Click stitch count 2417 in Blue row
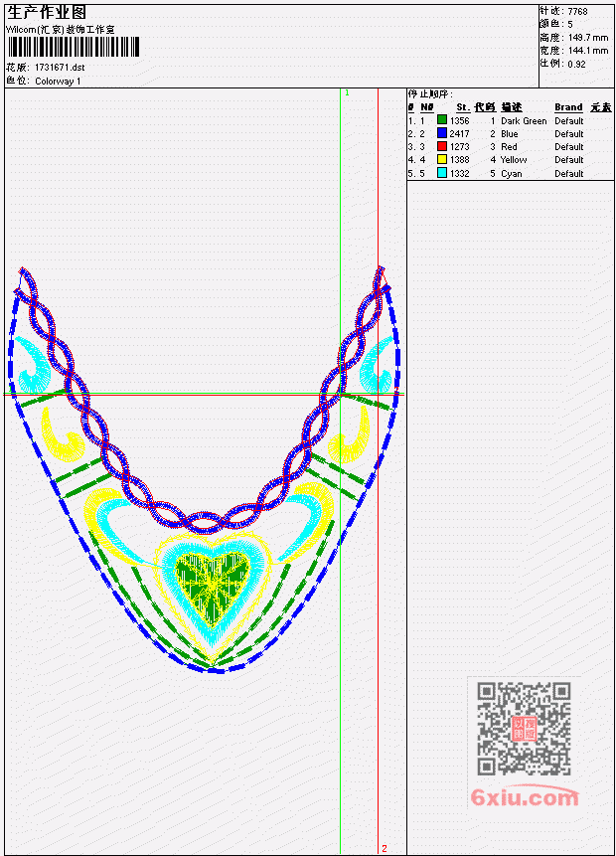This screenshot has width=616, height=856. (459, 134)
